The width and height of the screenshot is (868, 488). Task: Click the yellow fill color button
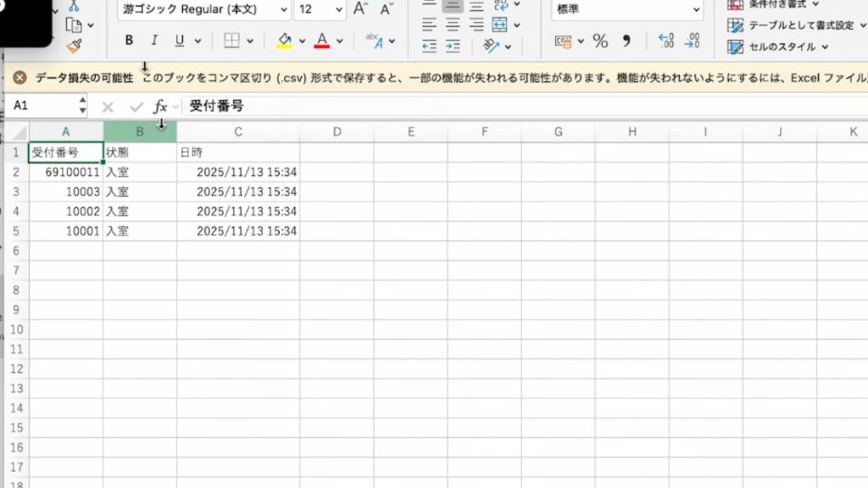tap(284, 41)
